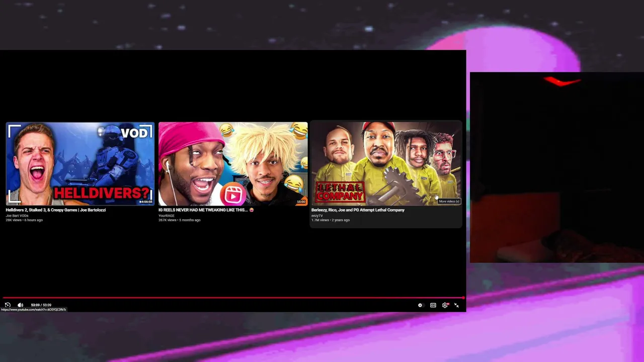Screen dimensions: 644x362
Task: Open the player settings gear
Action: coord(445,305)
